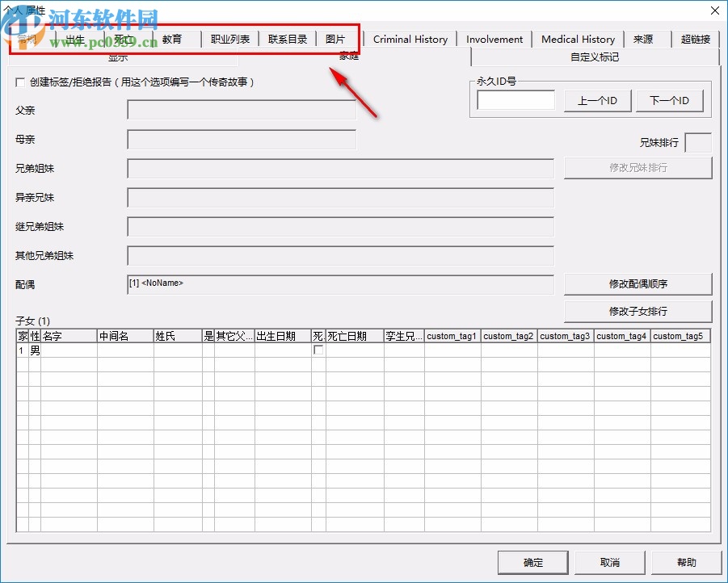Click inside the 永久ID号 input field
The width and height of the screenshot is (728, 583).
click(x=515, y=100)
